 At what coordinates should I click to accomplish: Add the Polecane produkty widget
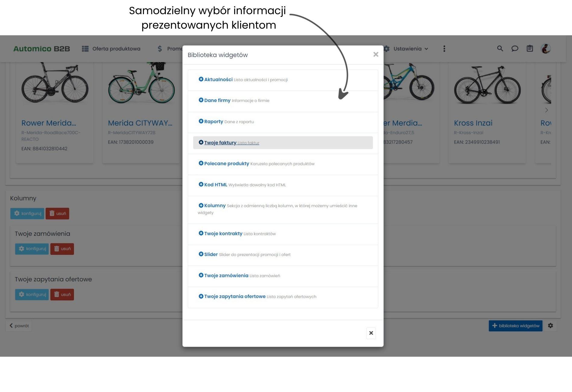[227, 163]
